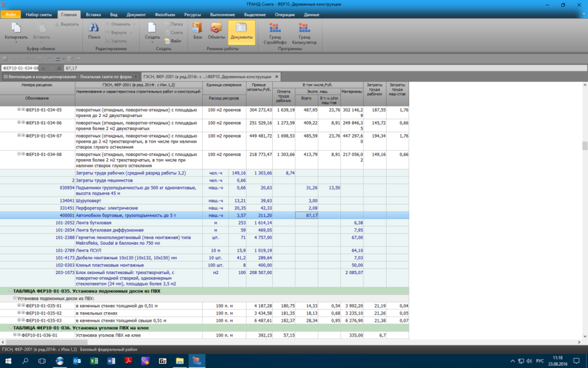Launch Гранд СтройИнфо from the ribbon
Image resolution: width=588 pixels, height=368 pixels.
(x=275, y=33)
